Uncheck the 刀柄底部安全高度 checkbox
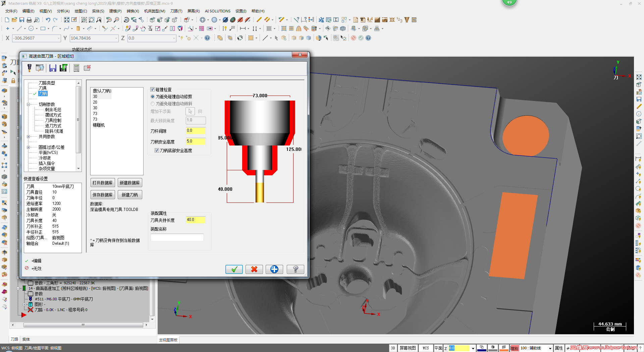Image resolution: width=644 pixels, height=352 pixels. click(x=157, y=151)
